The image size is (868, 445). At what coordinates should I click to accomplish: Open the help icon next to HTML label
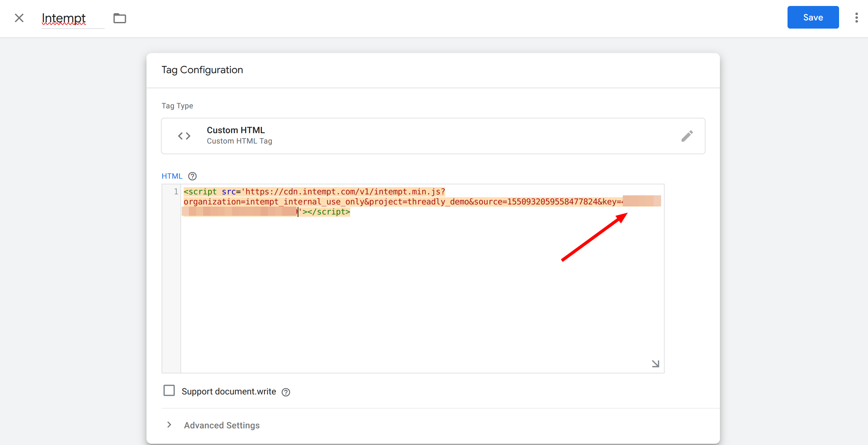[192, 176]
